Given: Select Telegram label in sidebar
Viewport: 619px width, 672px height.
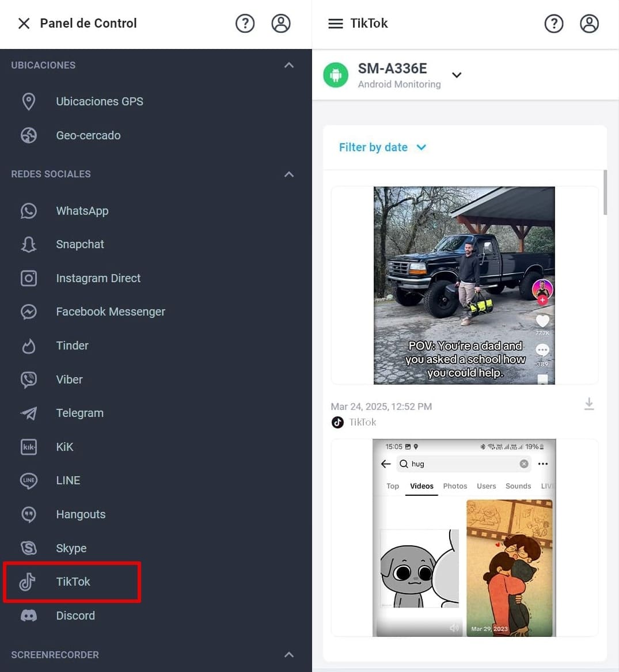Looking at the screenshot, I should 79,413.
